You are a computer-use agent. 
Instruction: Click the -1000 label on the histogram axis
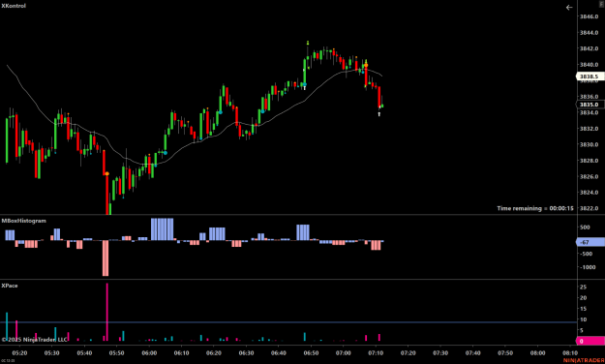click(x=588, y=267)
